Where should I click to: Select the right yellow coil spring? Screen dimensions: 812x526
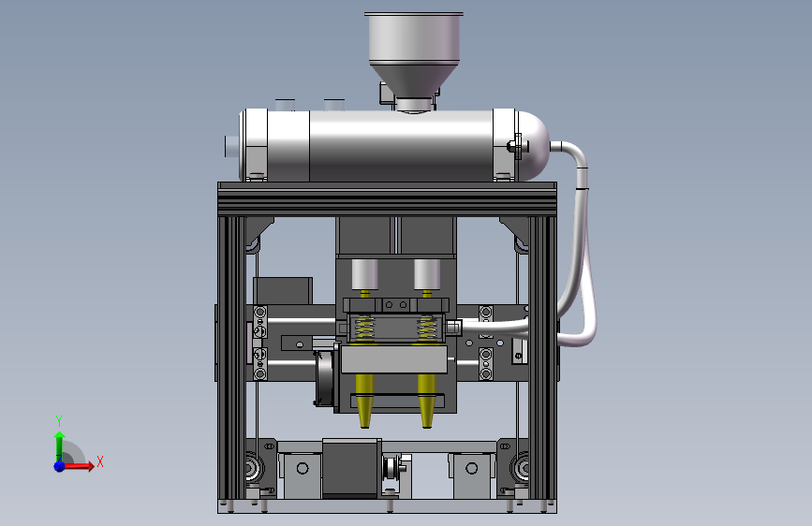(427, 329)
